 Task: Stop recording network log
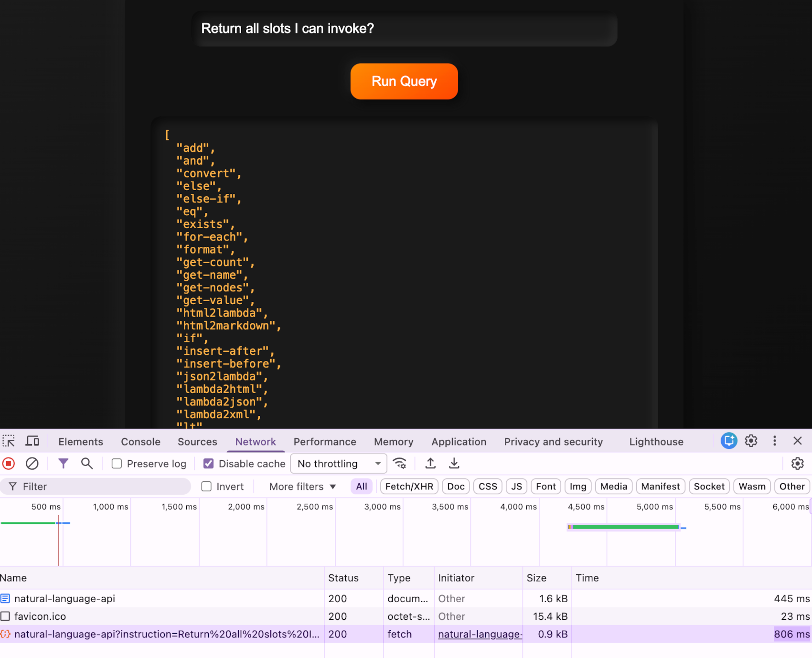9,464
